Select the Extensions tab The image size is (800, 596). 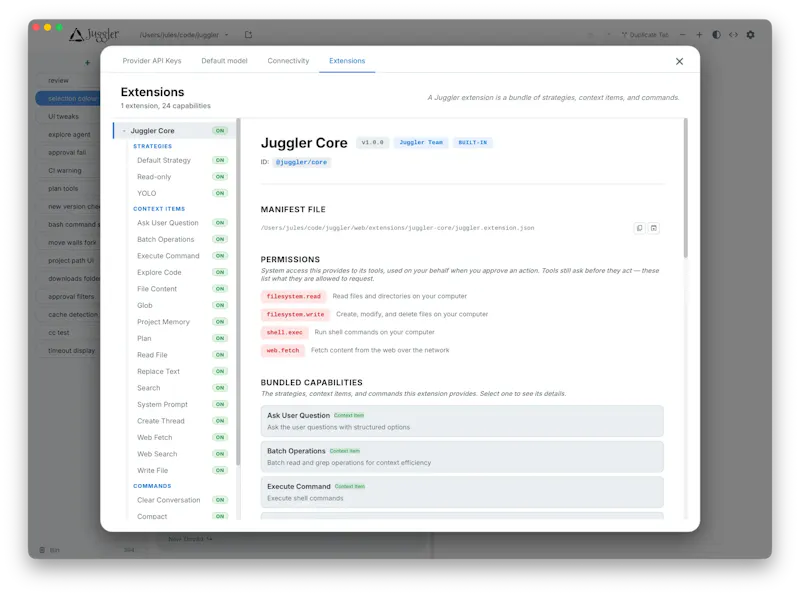click(347, 61)
